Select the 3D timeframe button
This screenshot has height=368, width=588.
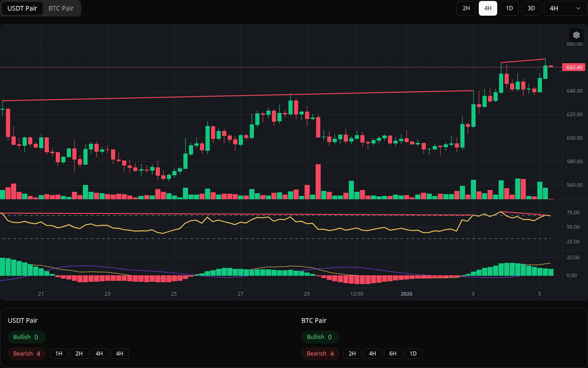(531, 8)
